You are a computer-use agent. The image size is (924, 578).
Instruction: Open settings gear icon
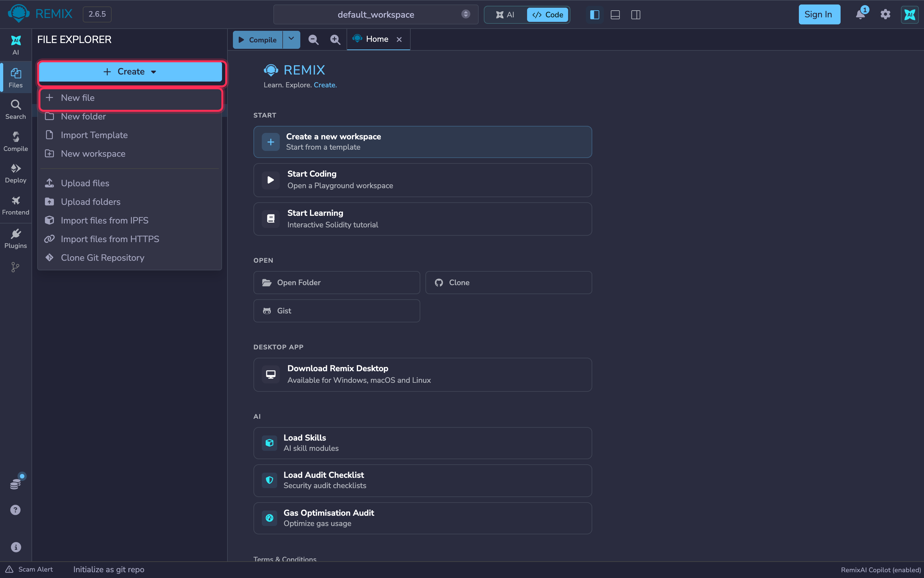886,14
